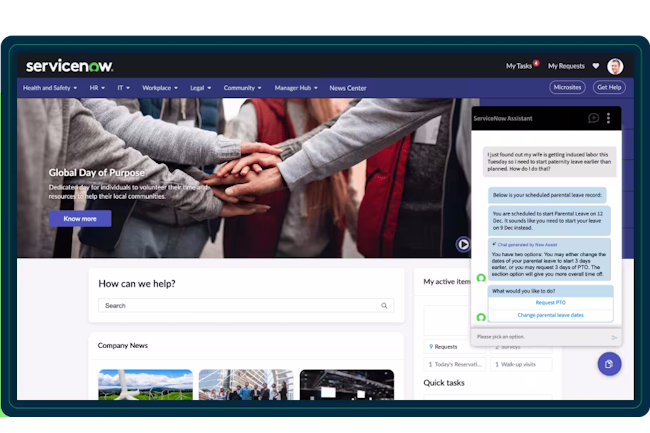Select Change parental leave dates option
This screenshot has width=650, height=433.
click(x=550, y=315)
